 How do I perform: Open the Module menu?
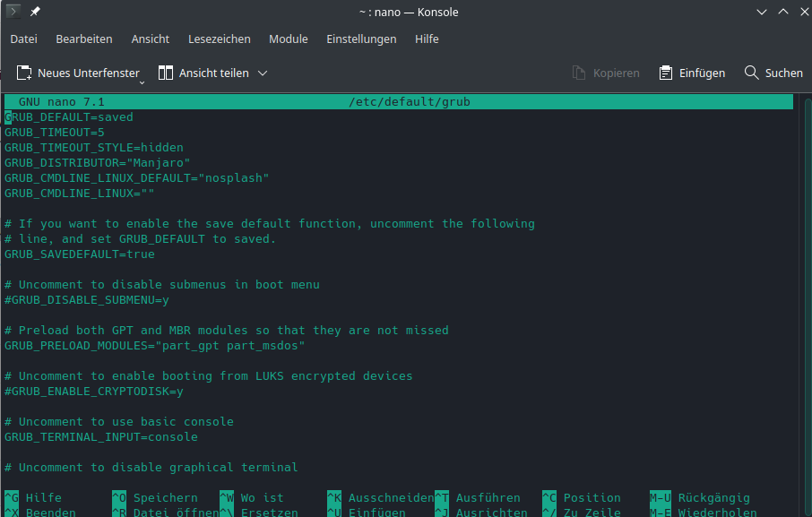click(x=288, y=39)
